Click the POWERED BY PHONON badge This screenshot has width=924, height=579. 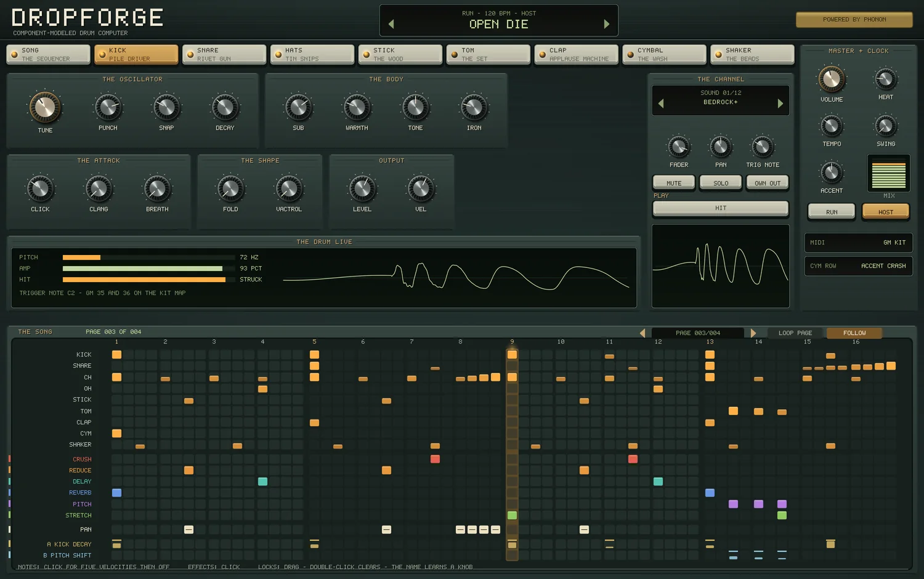coord(854,20)
